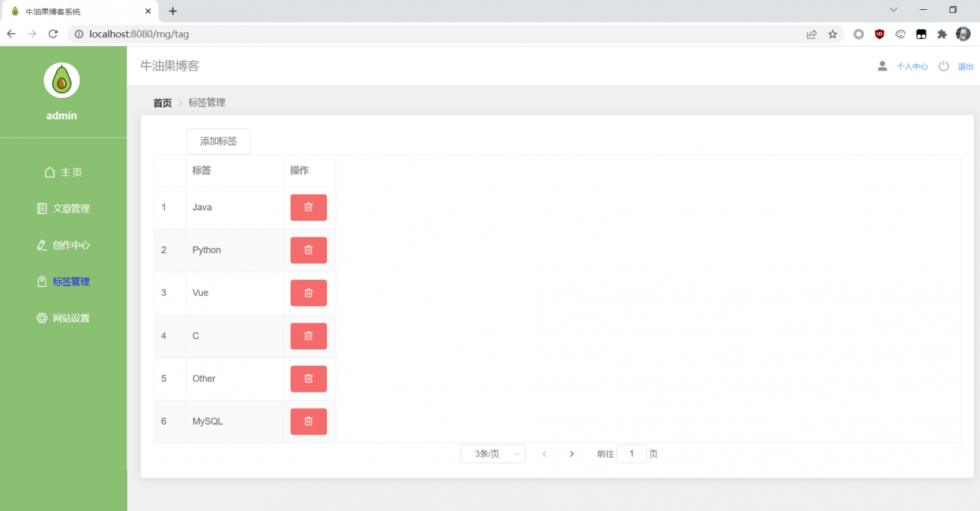980x511 pixels.
Task: Close the 牛油果博客系统 tab
Action: click(148, 11)
